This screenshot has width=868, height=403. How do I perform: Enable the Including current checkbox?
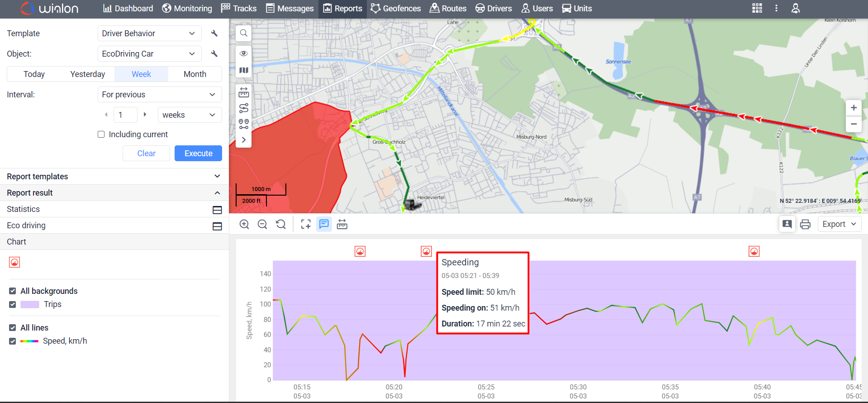101,134
